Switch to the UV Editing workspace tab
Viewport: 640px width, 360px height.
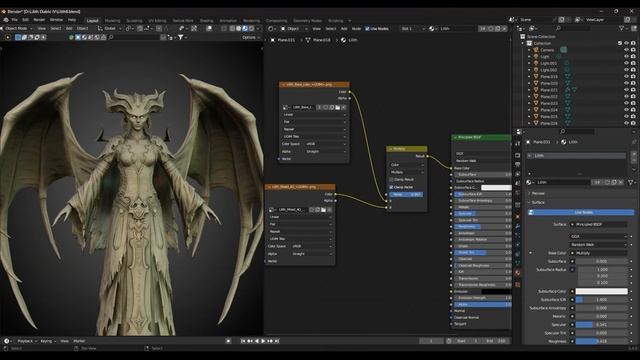pos(157,20)
